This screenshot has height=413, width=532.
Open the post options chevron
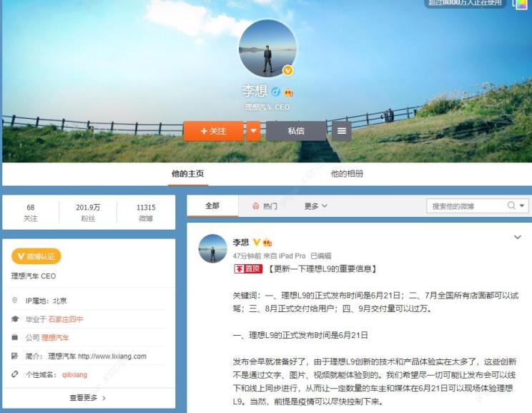[518, 238]
